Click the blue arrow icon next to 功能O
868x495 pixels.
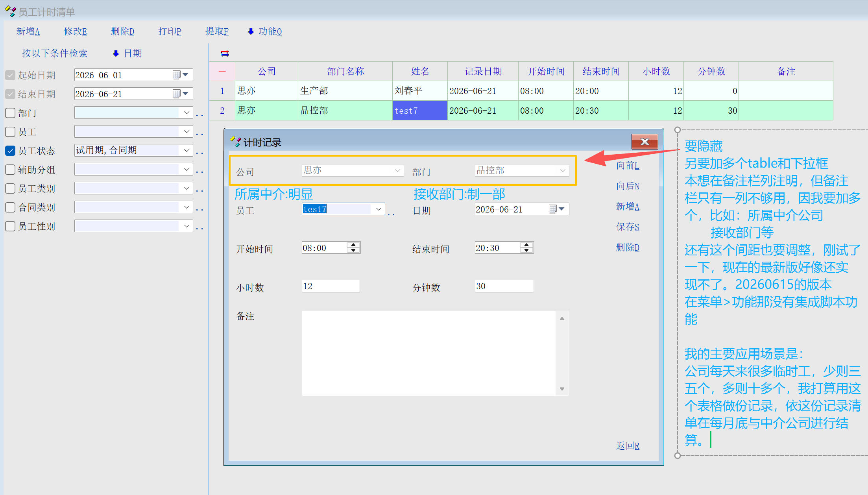(251, 31)
